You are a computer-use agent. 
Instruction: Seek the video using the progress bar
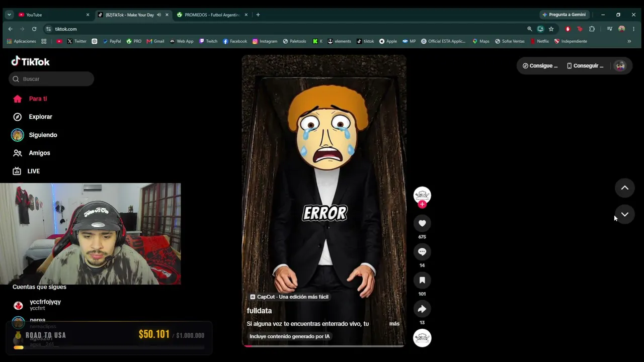coord(324,346)
